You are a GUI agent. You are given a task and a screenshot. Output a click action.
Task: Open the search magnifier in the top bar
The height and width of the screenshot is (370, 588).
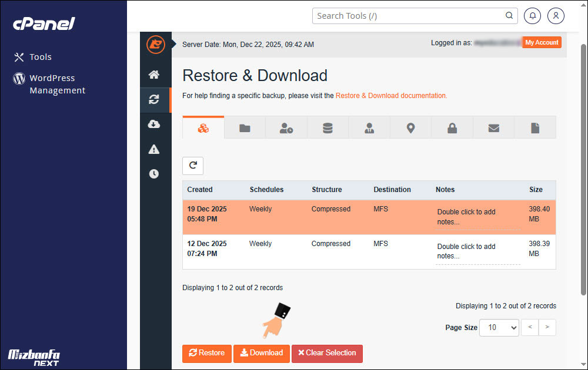[x=509, y=16]
